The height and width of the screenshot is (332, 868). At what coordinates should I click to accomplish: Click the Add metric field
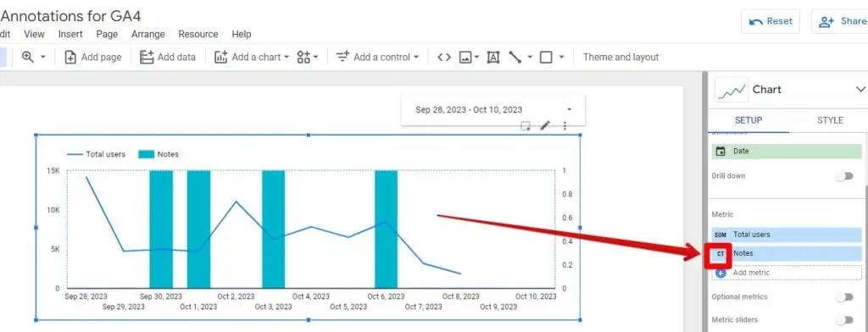787,273
